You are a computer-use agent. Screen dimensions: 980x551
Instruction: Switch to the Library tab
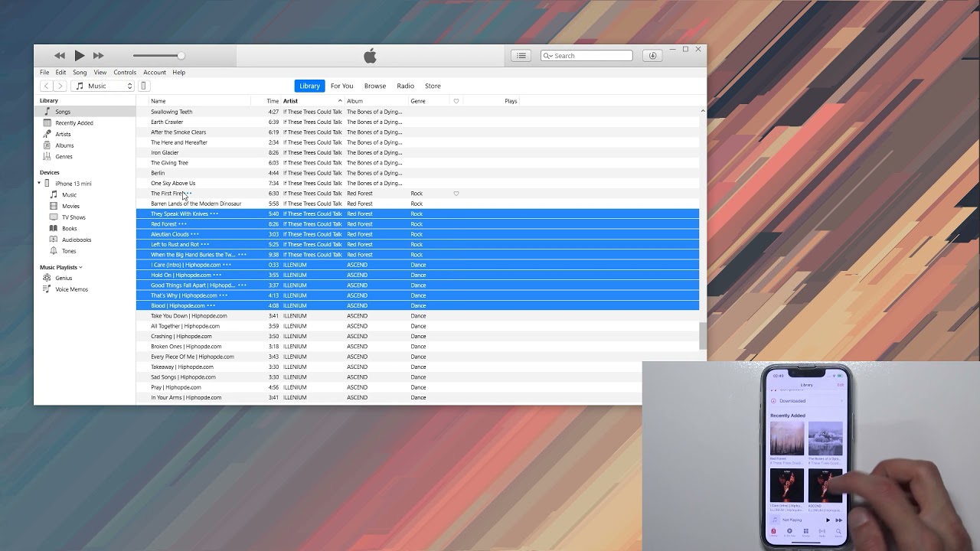point(310,86)
